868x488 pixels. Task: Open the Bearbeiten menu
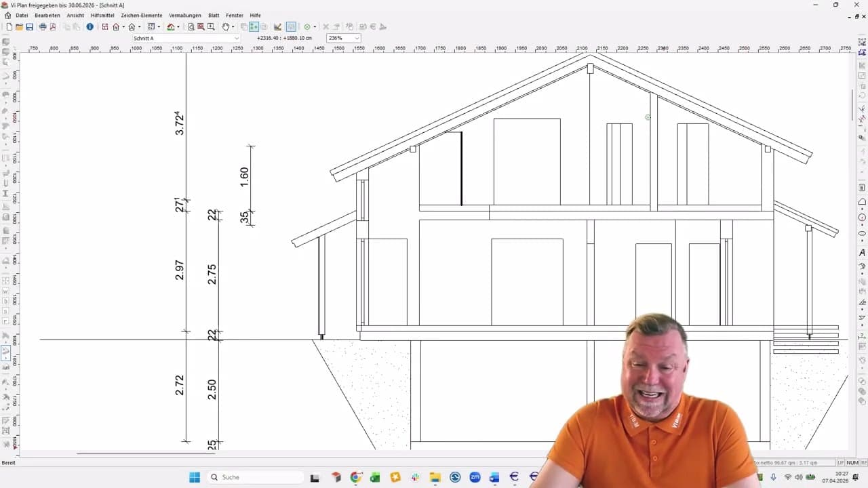coord(47,15)
